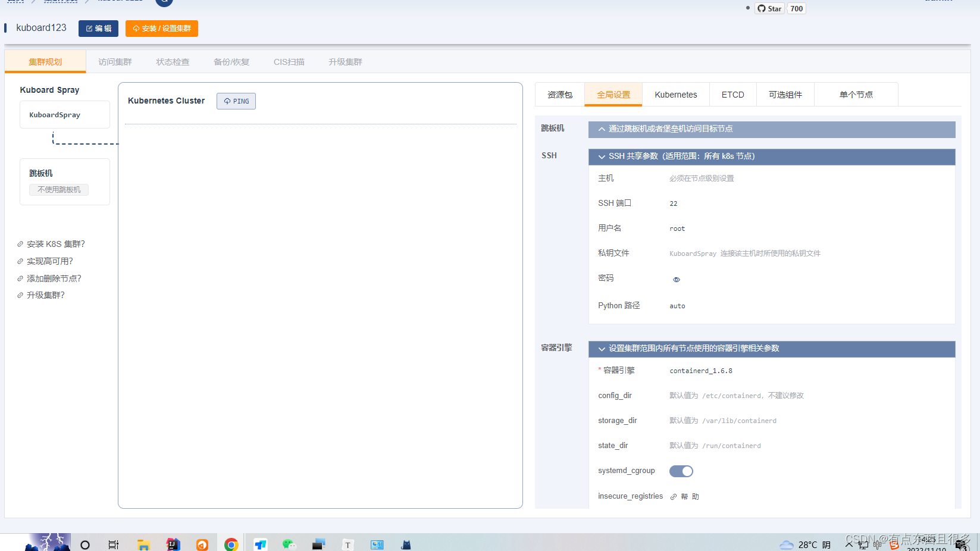Click the weather 28°C widget in taskbar
Image resolution: width=980 pixels, height=551 pixels.
(805, 544)
